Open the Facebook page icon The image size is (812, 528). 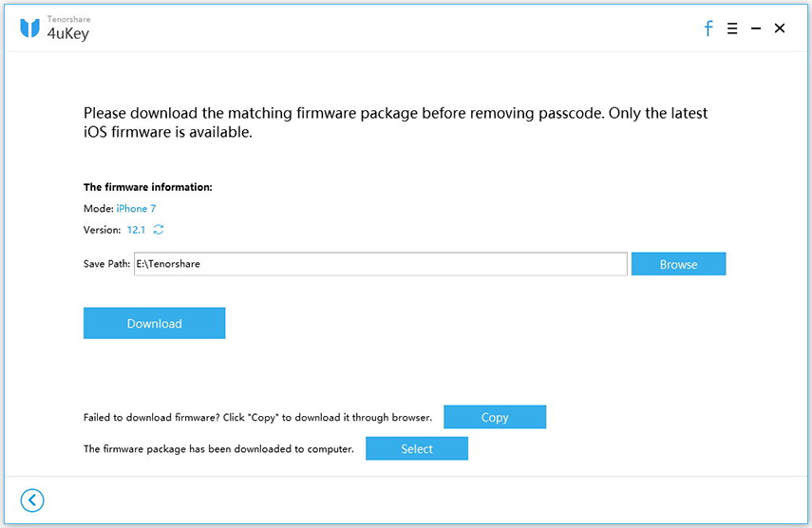[x=708, y=28]
